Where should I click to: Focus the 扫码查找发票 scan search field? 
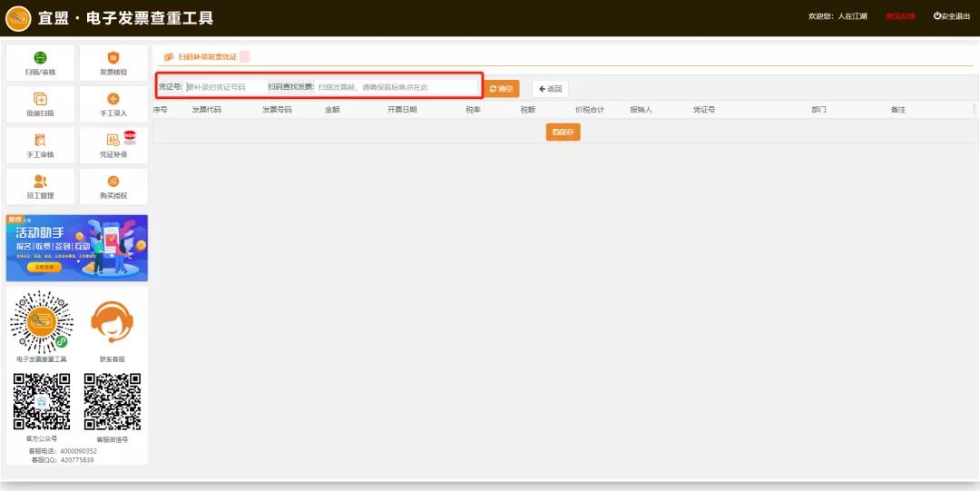(x=395, y=88)
